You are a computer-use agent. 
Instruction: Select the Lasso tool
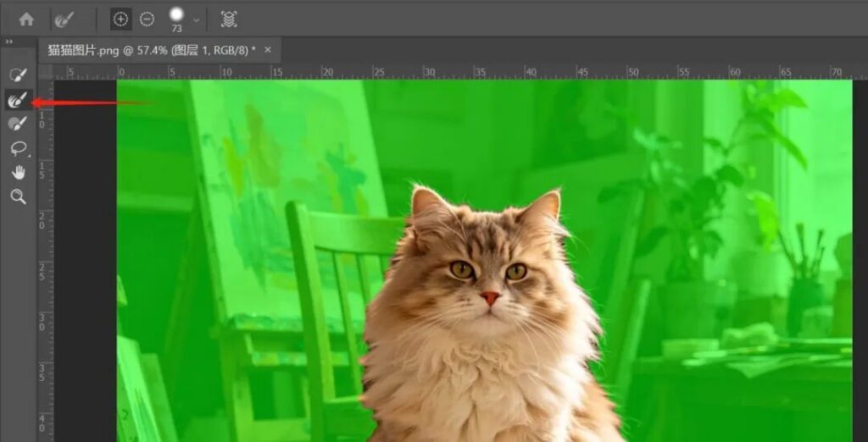coord(19,148)
